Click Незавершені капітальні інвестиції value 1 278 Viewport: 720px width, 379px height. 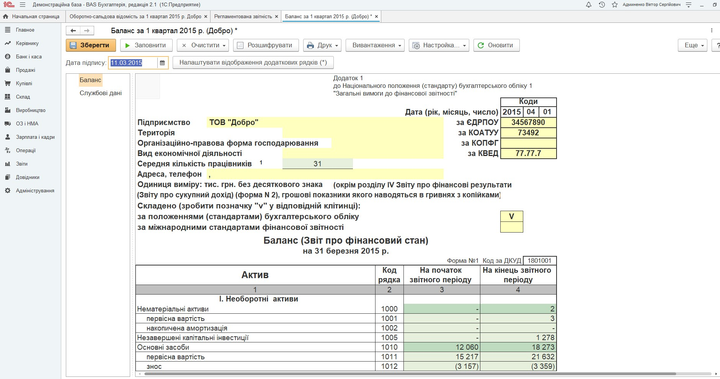[x=518, y=338]
